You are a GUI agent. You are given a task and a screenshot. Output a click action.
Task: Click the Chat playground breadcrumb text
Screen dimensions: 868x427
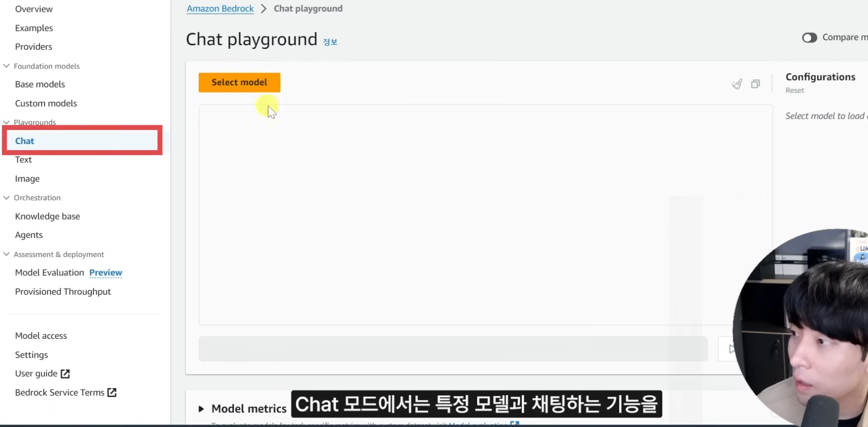[308, 9]
